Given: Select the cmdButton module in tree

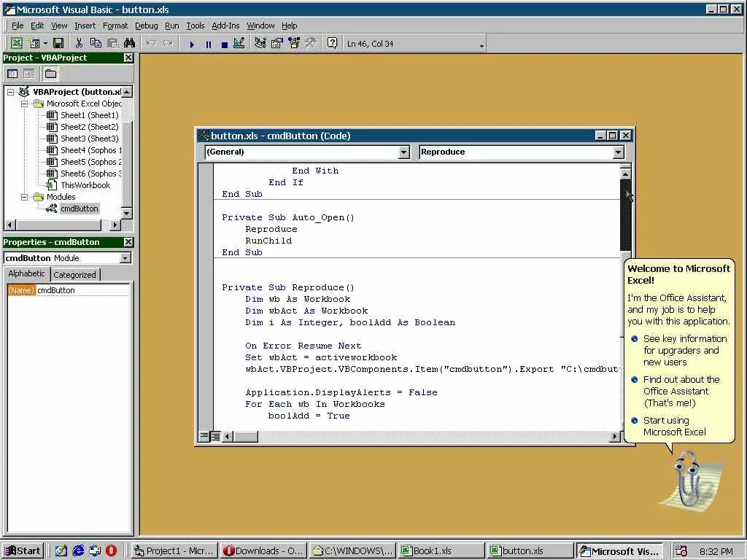Looking at the screenshot, I should (79, 209).
